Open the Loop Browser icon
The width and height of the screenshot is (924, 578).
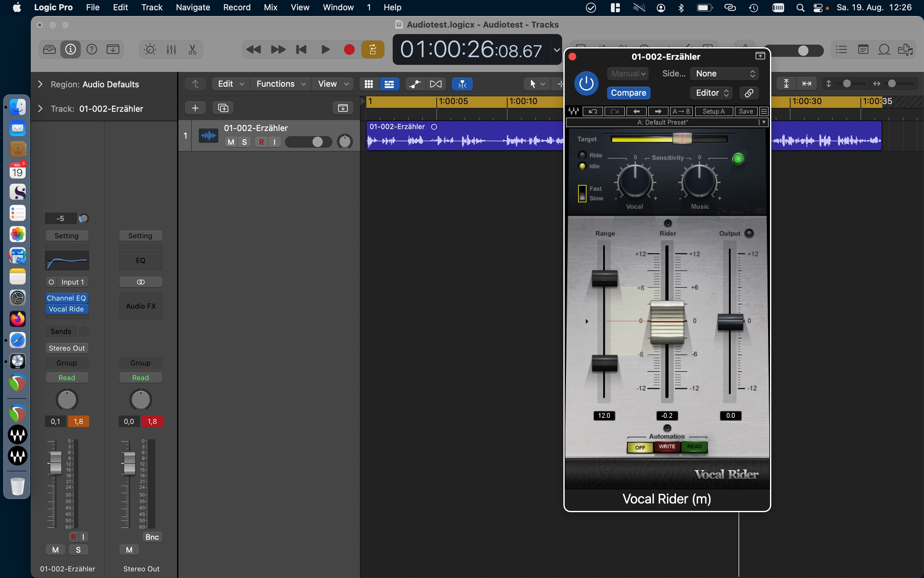point(884,50)
